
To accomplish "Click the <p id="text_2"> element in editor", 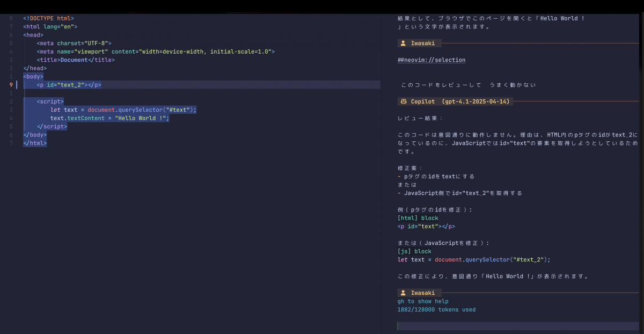I will tap(69, 85).
